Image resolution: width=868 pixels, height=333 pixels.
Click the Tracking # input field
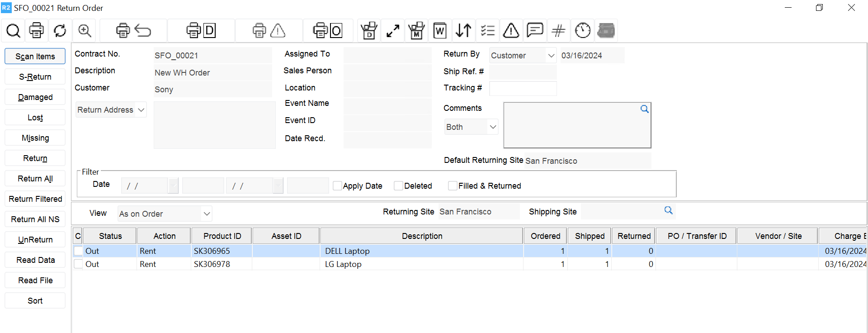523,88
